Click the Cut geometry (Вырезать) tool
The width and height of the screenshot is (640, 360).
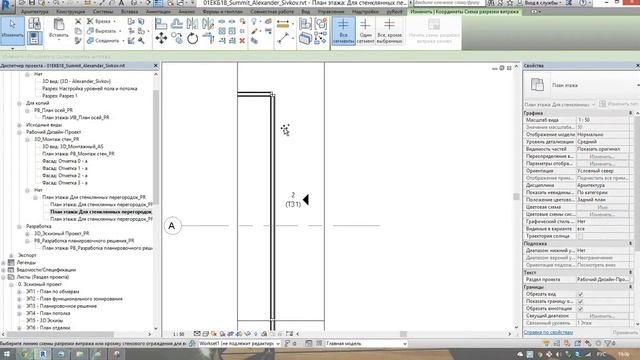pyautogui.click(x=102, y=31)
